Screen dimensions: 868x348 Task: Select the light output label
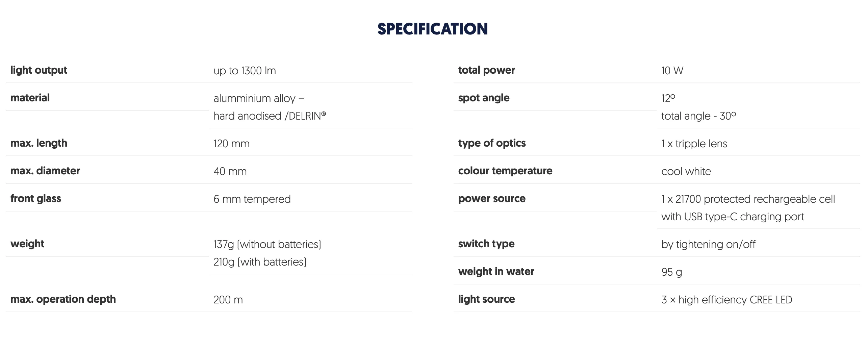tap(39, 70)
